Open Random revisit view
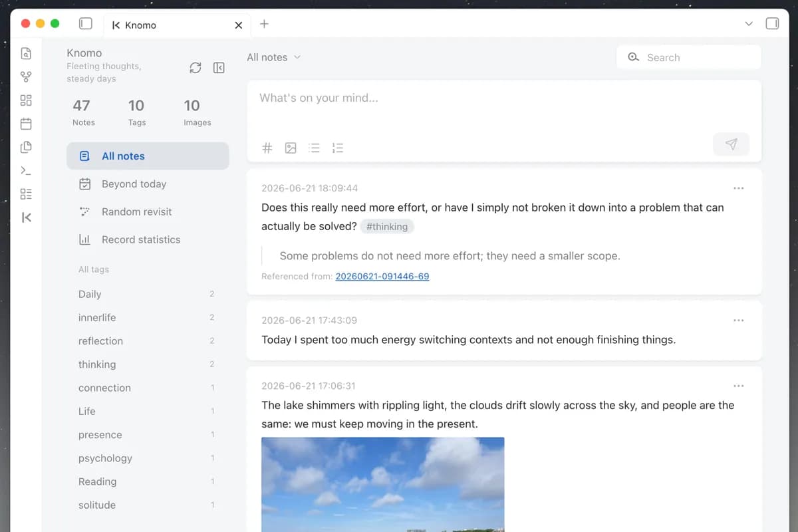This screenshot has height=532, width=798. (x=148, y=212)
